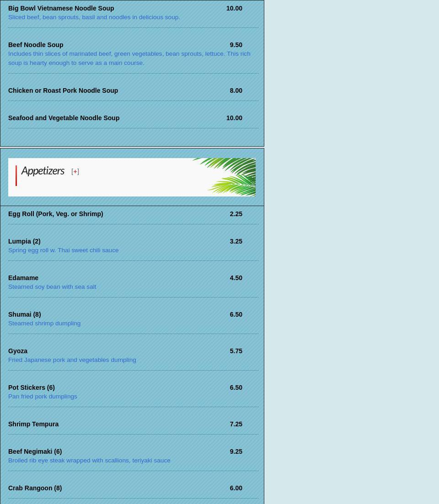The height and width of the screenshot is (504, 439).
Task: Select Big Bowl Vietnamese Noodle Soup item
Action: click(x=61, y=8)
